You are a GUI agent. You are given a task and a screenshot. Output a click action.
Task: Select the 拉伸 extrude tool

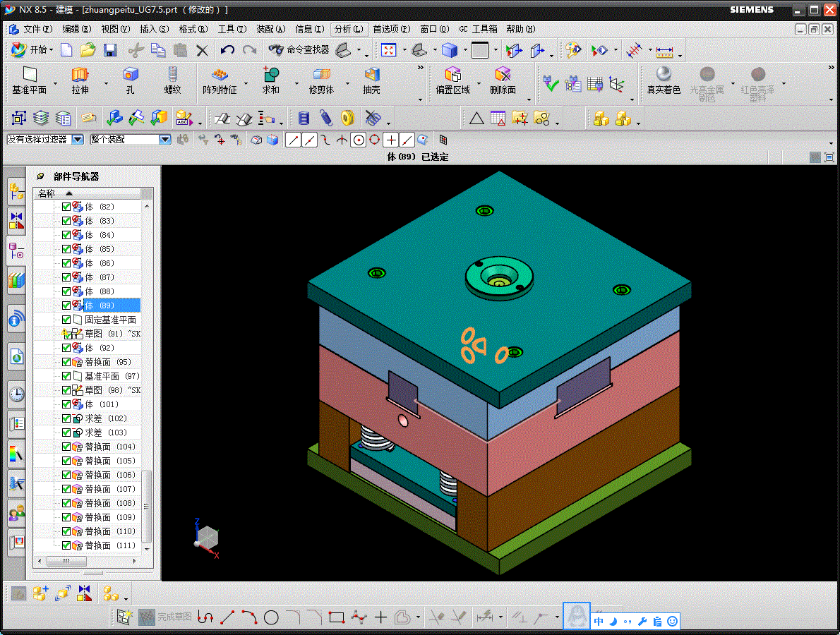[x=80, y=80]
